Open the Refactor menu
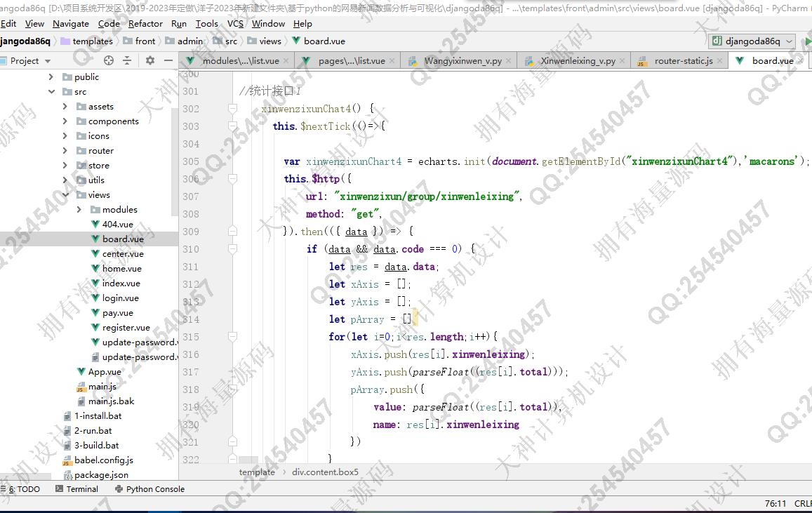 point(145,24)
